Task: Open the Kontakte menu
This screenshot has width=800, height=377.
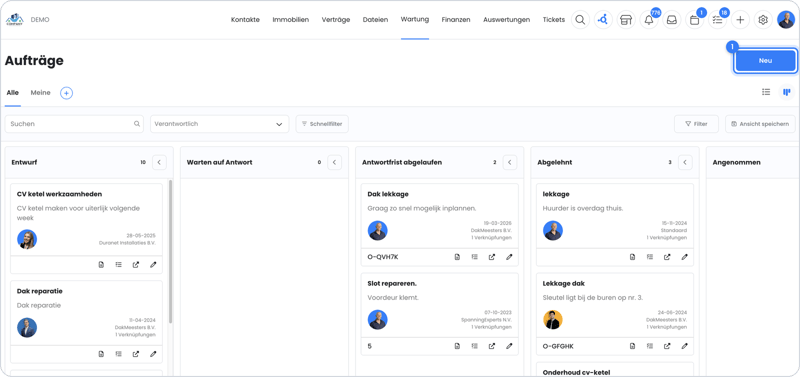Action: (245, 20)
